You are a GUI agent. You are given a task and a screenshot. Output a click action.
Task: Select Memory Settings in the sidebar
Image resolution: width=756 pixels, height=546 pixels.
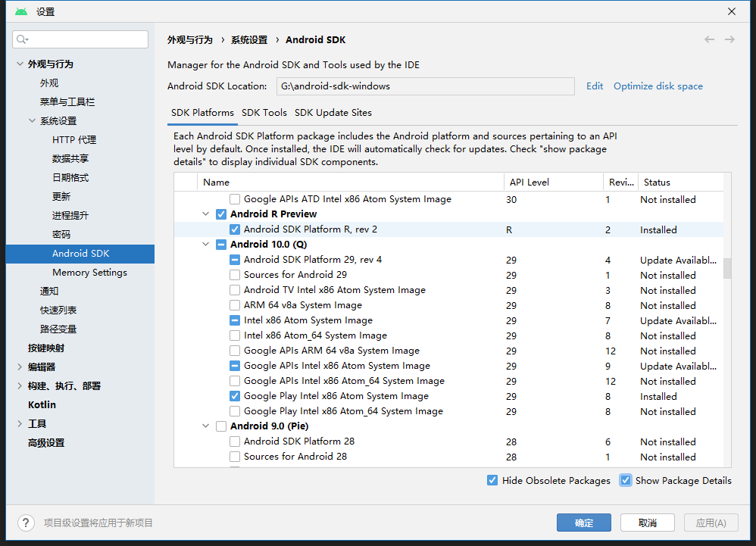point(91,272)
